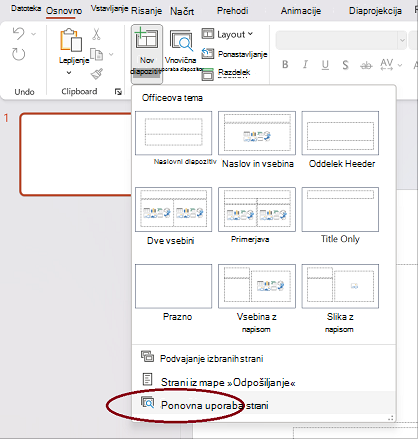Open the Datoteka tab
The width and height of the screenshot is (418, 439).
pyautogui.click(x=26, y=8)
